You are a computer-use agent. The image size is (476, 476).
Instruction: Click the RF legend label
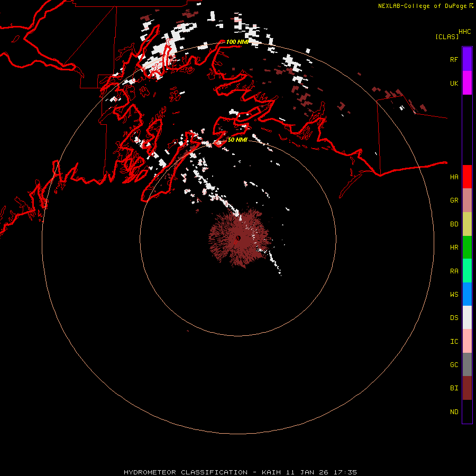click(454, 59)
